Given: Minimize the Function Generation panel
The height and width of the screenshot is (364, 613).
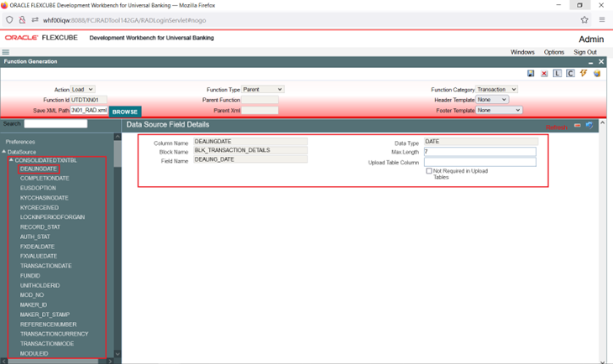Looking at the screenshot, I should [x=590, y=62].
